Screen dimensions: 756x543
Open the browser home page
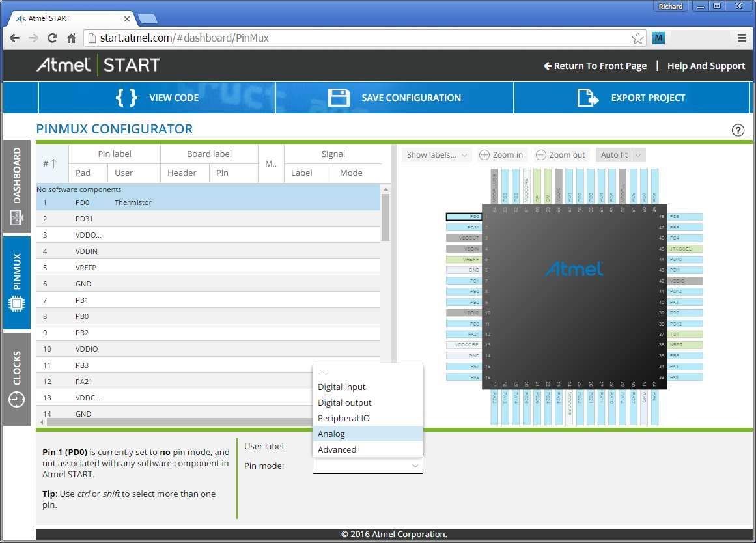pyautogui.click(x=72, y=38)
